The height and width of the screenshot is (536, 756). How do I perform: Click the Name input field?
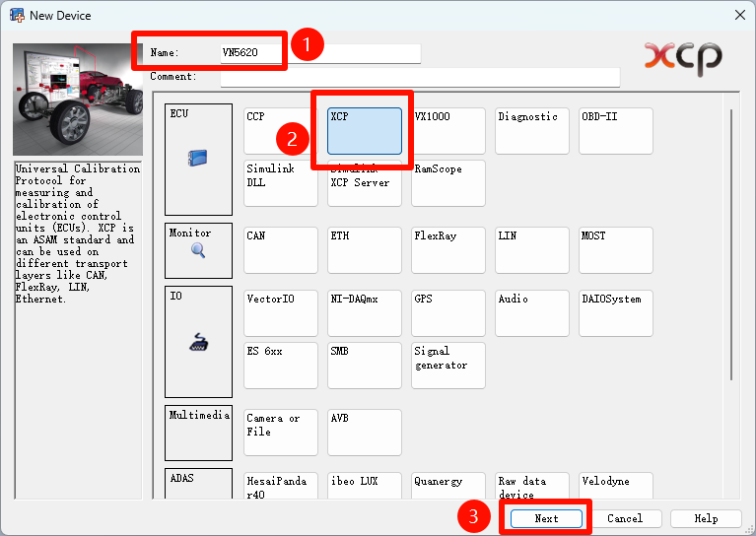tap(320, 53)
